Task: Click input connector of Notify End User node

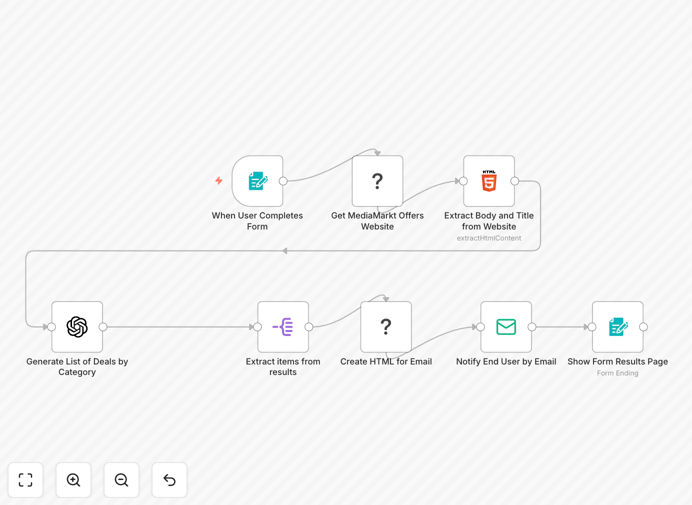Action: pos(481,327)
